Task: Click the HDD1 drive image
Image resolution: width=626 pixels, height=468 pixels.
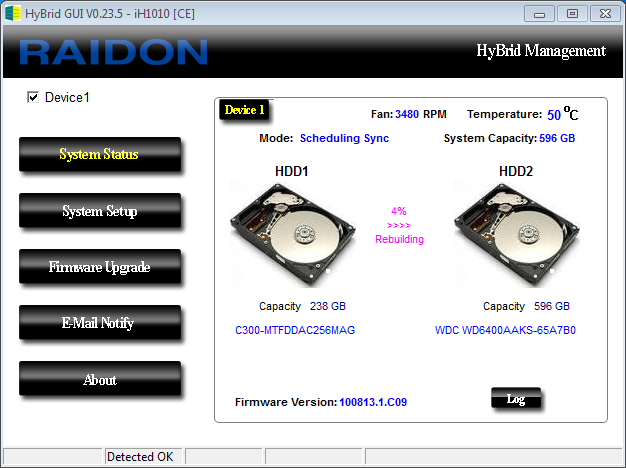Action: 293,234
